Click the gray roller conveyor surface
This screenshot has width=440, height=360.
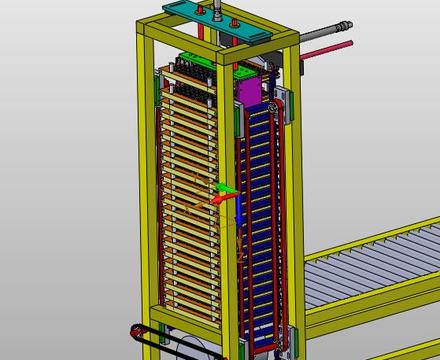click(x=373, y=263)
